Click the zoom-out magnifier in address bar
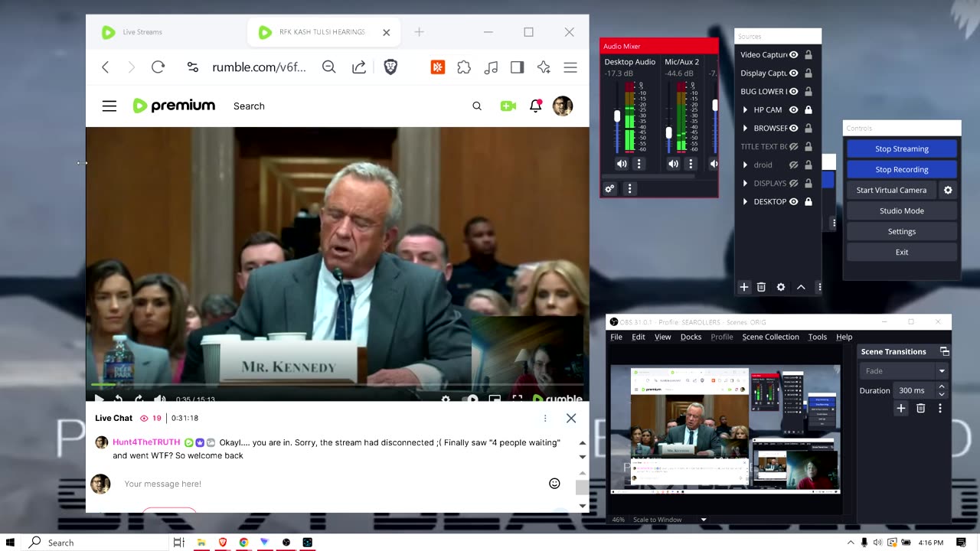This screenshot has width=980, height=551. click(x=329, y=67)
